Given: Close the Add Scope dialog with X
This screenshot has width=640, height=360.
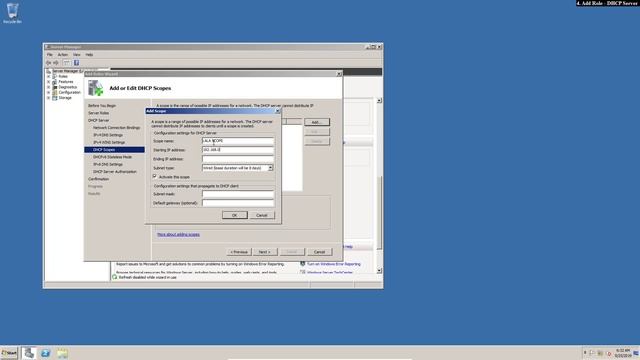Looking at the screenshot, I should point(278,111).
